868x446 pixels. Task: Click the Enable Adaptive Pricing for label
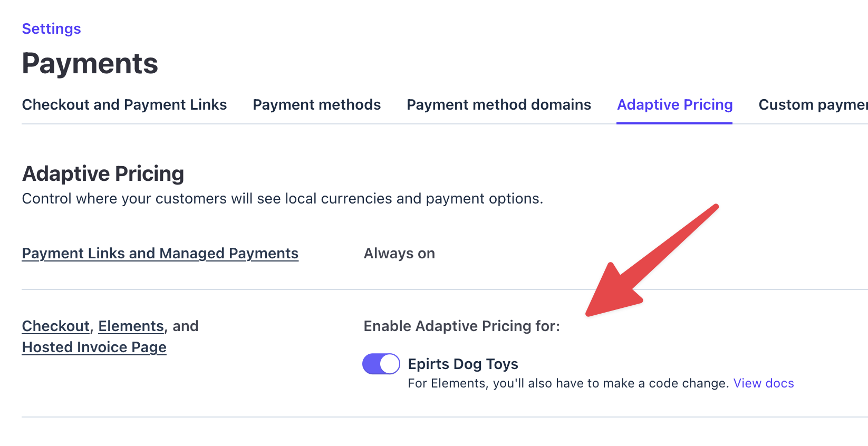click(x=461, y=326)
